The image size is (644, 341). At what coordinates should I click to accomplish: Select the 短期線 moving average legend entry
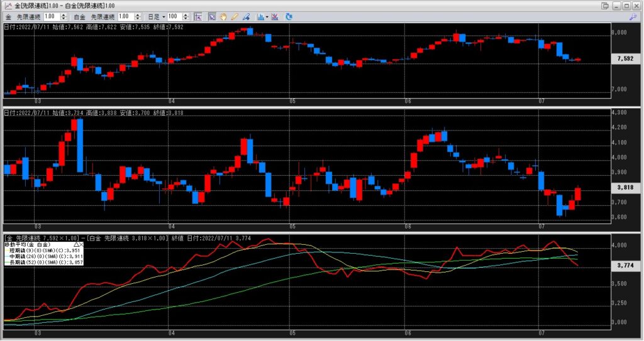tap(45, 250)
